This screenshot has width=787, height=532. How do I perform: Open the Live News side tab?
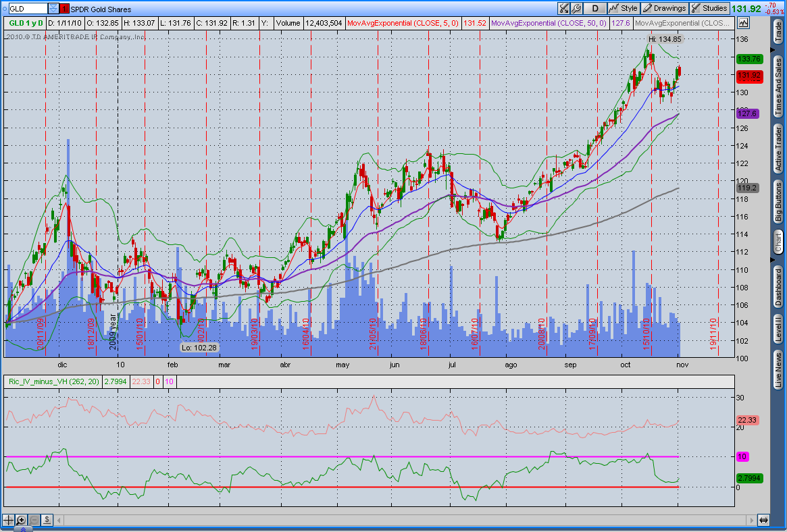778,370
